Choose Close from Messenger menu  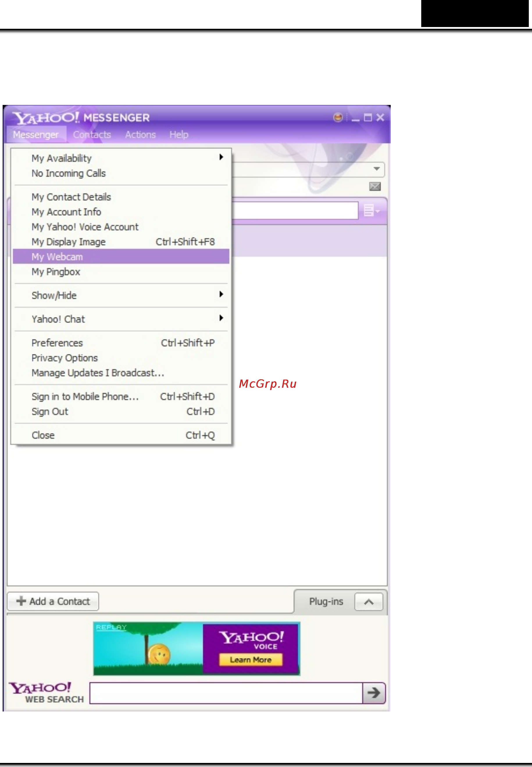pos(121,435)
